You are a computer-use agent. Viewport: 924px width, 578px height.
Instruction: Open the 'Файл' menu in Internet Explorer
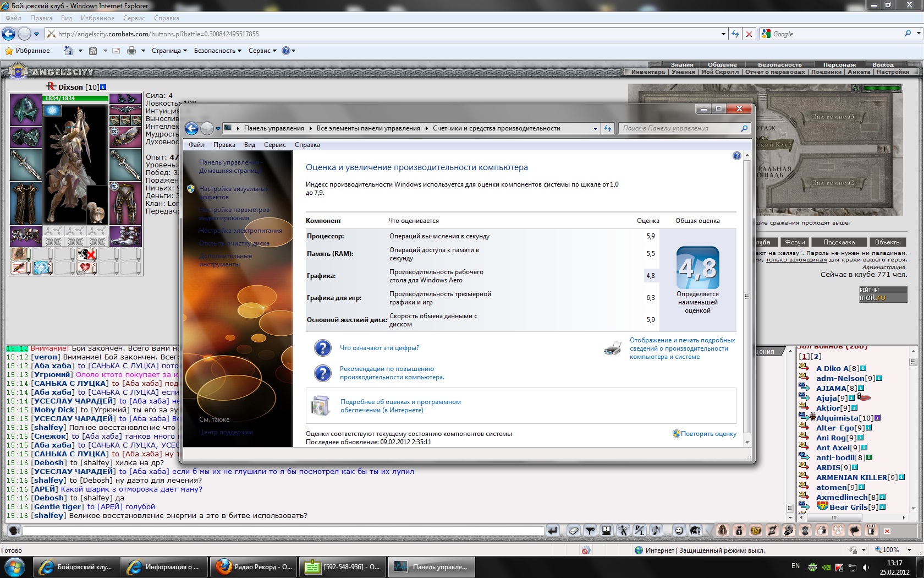pos(14,18)
